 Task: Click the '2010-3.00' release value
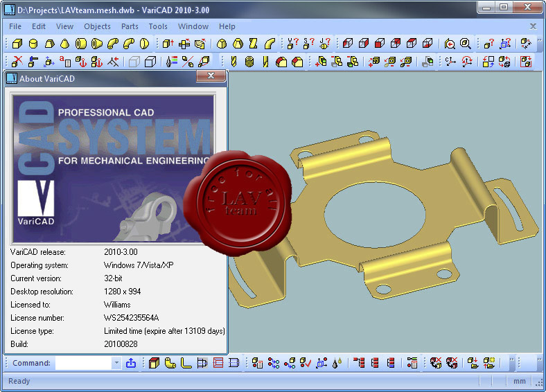coord(121,252)
